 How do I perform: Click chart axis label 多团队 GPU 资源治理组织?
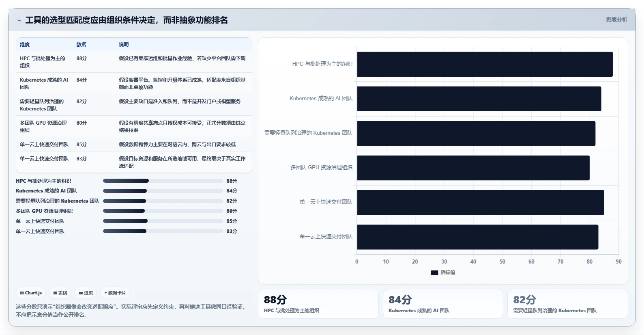[321, 168]
